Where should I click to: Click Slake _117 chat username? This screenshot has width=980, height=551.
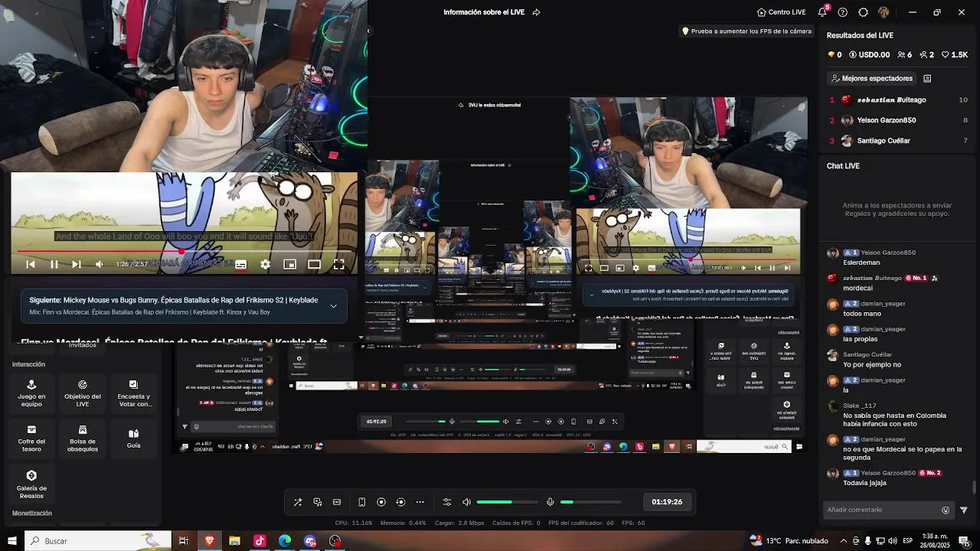pos(859,406)
